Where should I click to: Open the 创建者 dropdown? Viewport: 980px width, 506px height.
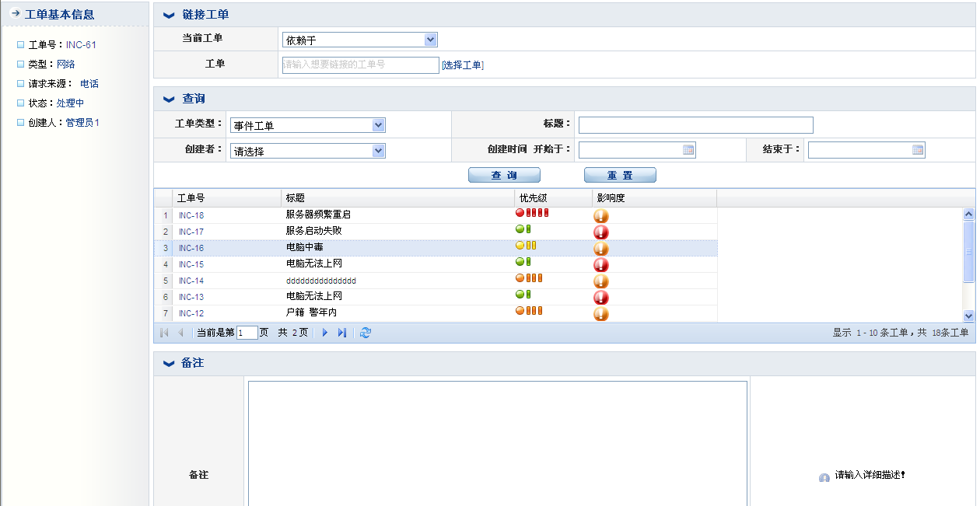(379, 151)
